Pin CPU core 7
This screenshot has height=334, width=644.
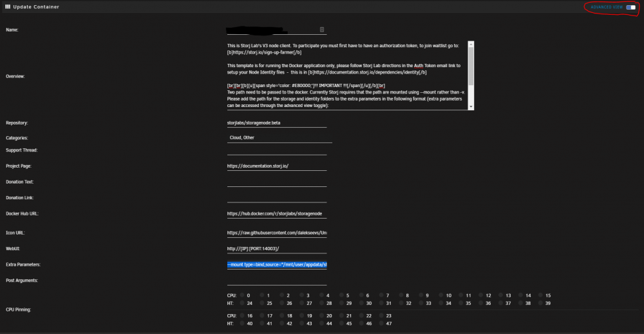click(381, 295)
